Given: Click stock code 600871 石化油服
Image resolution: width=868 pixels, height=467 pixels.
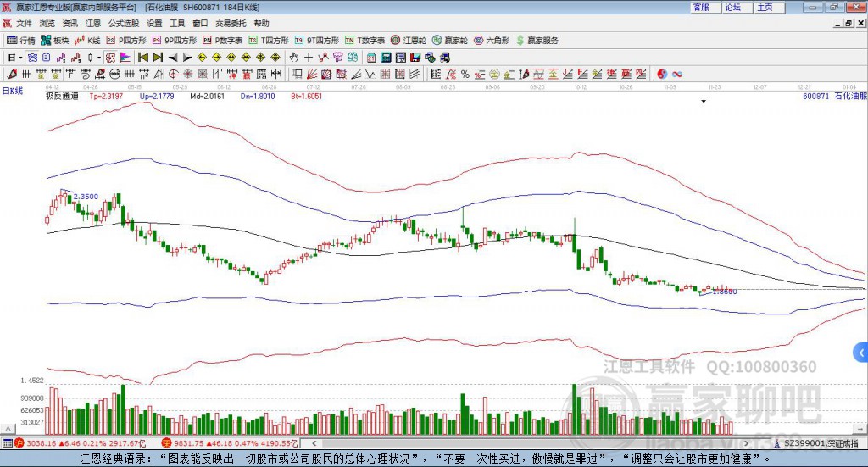Looking at the screenshot, I should click(x=835, y=97).
